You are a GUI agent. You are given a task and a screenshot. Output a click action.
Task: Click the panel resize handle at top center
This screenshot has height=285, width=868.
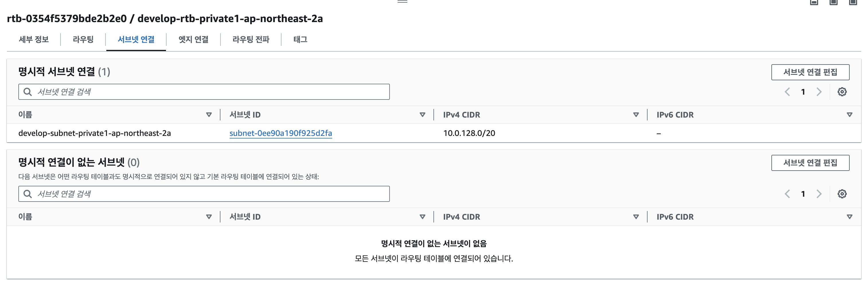tap(402, 1)
